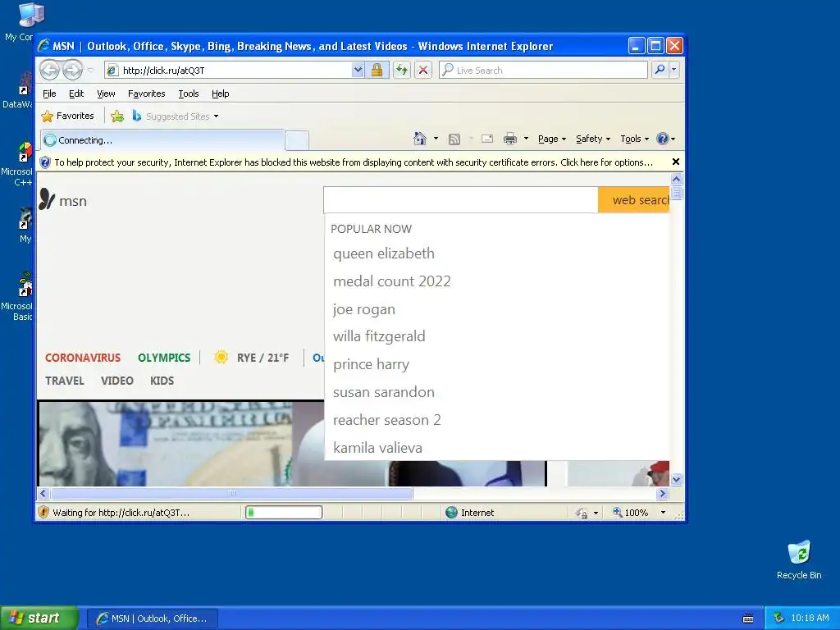
Task: Select 'medal count 2022' suggestion
Action: click(391, 281)
